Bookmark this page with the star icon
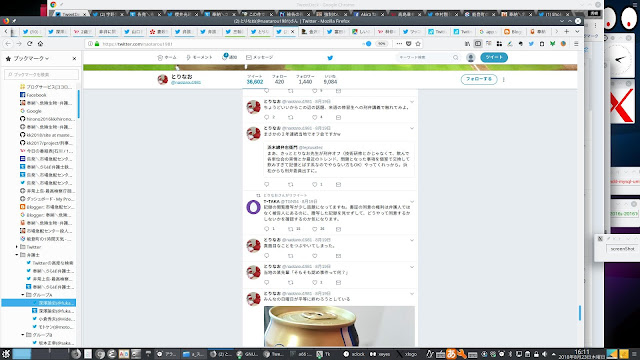640x360 pixels. 418,44
